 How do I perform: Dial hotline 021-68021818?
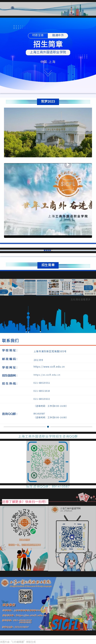click(42, 391)
